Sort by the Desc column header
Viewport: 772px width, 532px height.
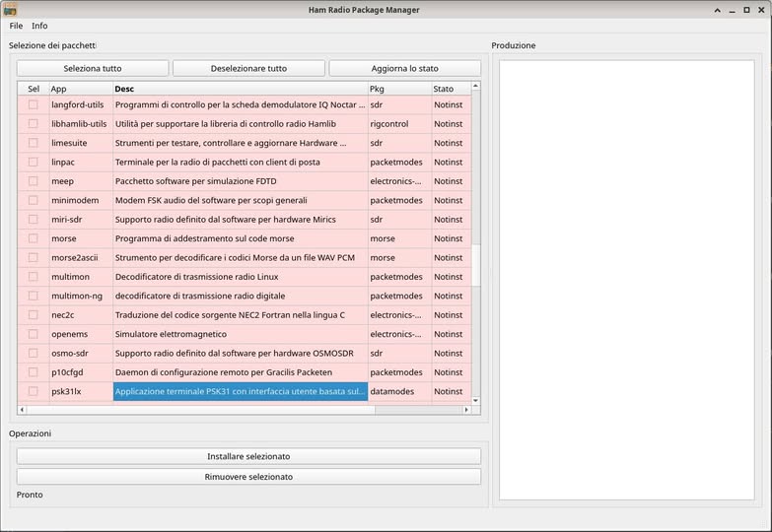(241, 89)
